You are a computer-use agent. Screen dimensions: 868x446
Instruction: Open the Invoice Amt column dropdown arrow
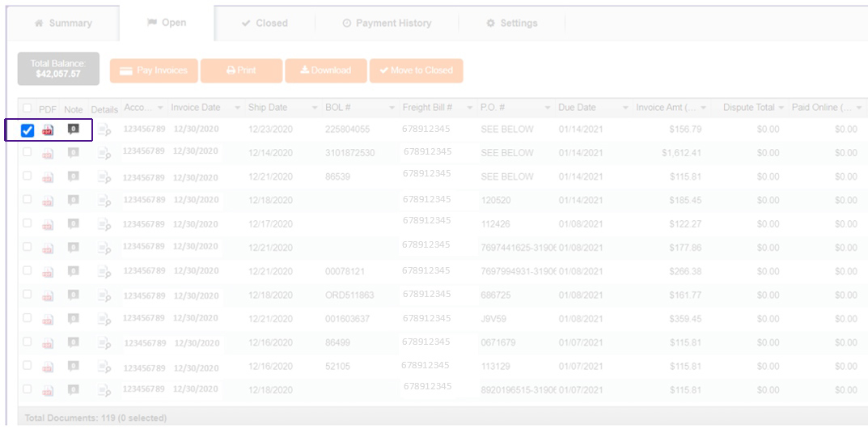(703, 108)
